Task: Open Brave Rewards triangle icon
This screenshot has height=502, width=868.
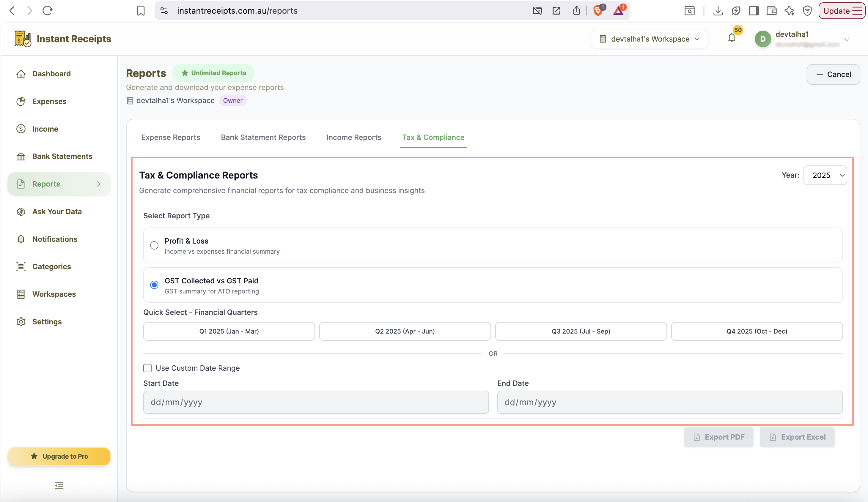Action: [x=619, y=11]
